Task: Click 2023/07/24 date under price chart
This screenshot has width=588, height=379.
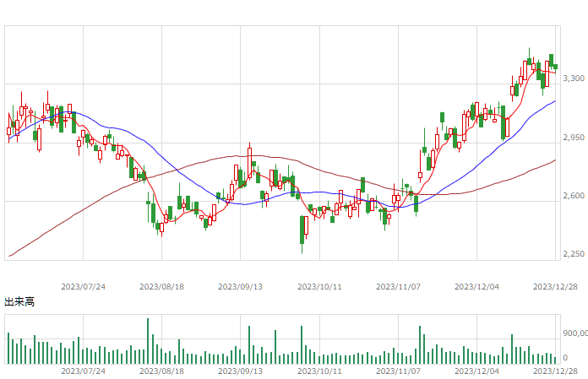Action: (x=84, y=287)
